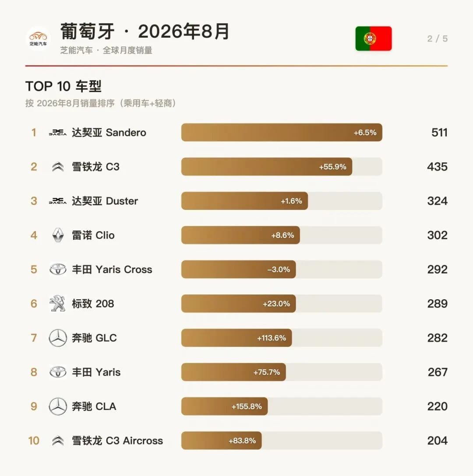Select the 丰田 Yaris model name
The image size is (473, 476).
click(96, 372)
